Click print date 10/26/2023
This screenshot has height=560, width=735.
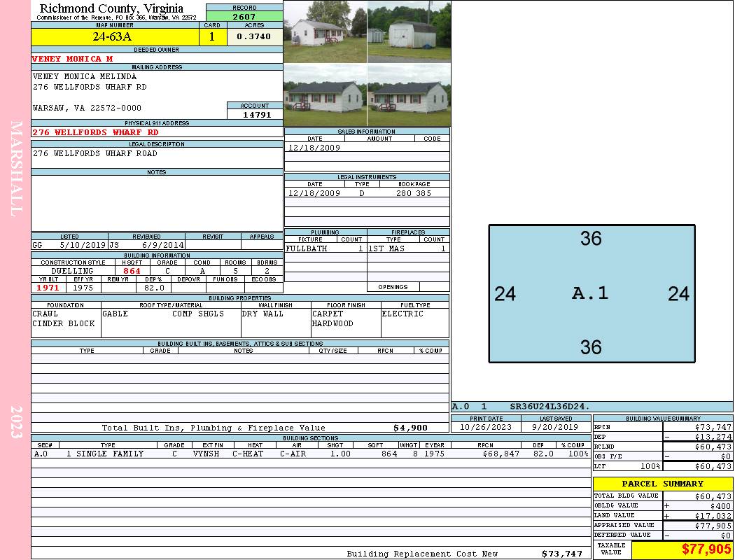(x=486, y=427)
